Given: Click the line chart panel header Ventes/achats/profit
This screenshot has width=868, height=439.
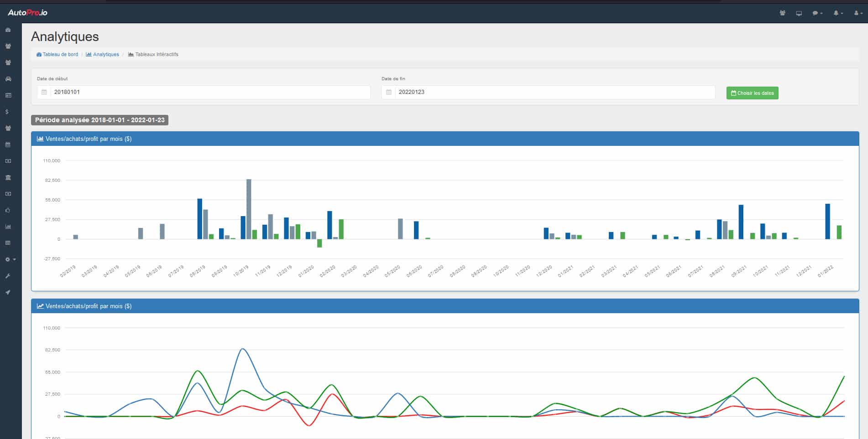Looking at the screenshot, I should coord(445,306).
